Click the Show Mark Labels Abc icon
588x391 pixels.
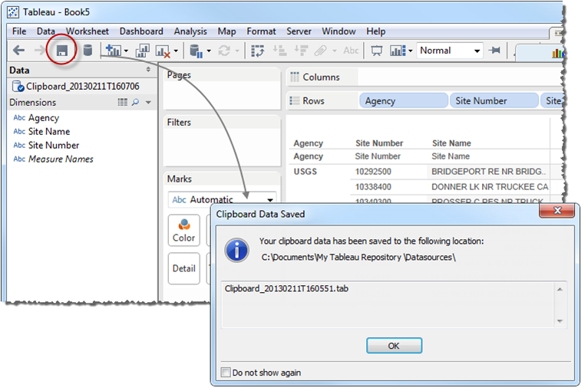[351, 51]
